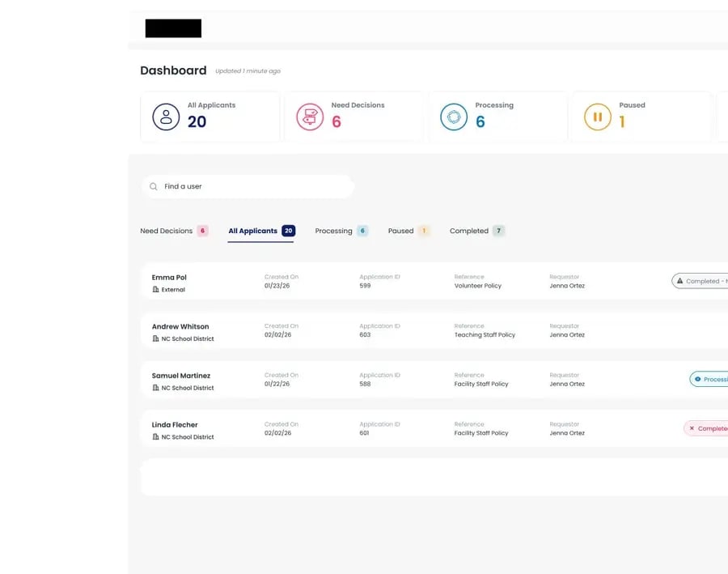Click the 7 badge on Completed tab

coord(498,231)
